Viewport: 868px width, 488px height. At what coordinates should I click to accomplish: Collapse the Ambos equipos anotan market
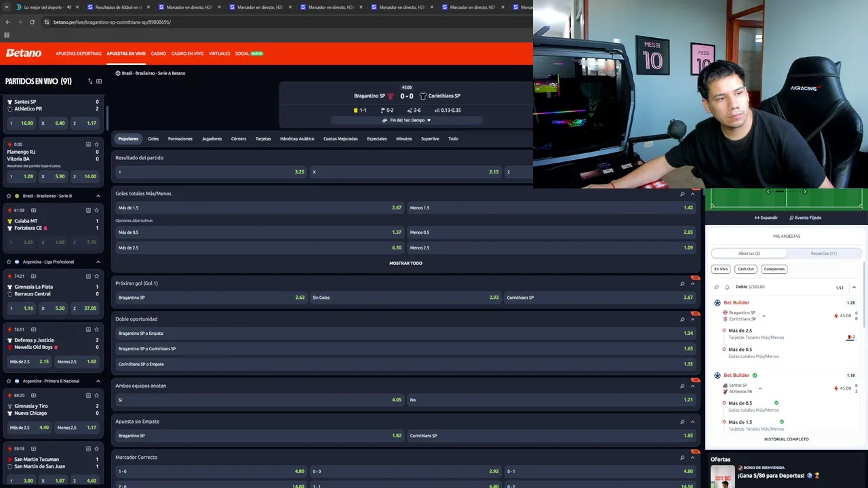point(692,386)
